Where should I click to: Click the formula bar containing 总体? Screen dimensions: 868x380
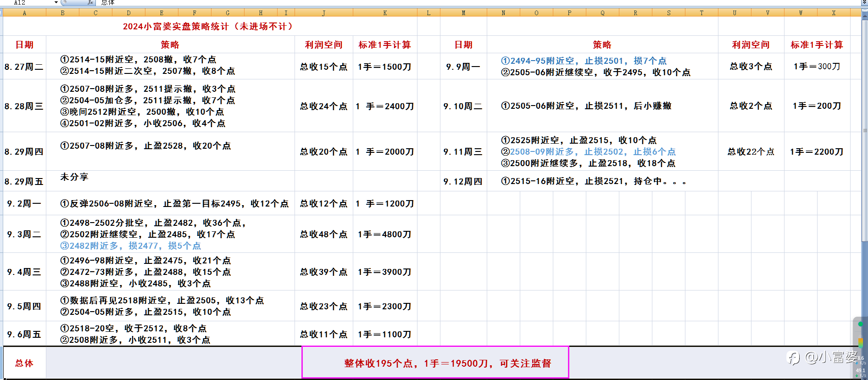point(477,2)
